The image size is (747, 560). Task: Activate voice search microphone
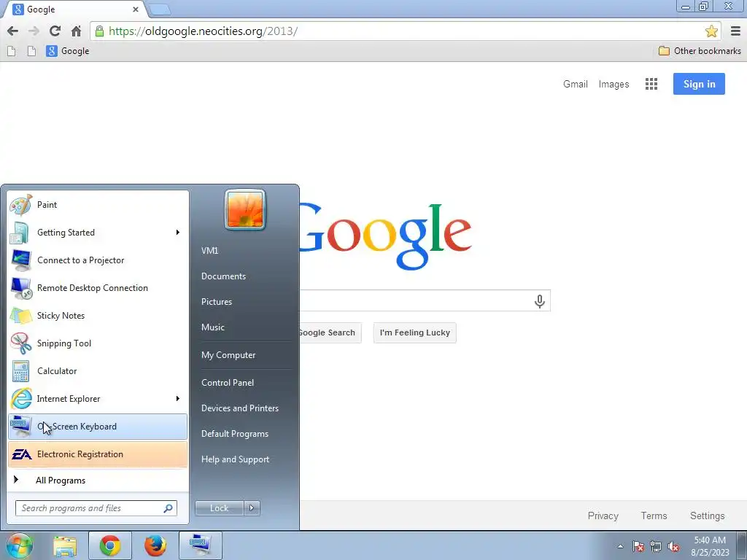[x=539, y=301]
